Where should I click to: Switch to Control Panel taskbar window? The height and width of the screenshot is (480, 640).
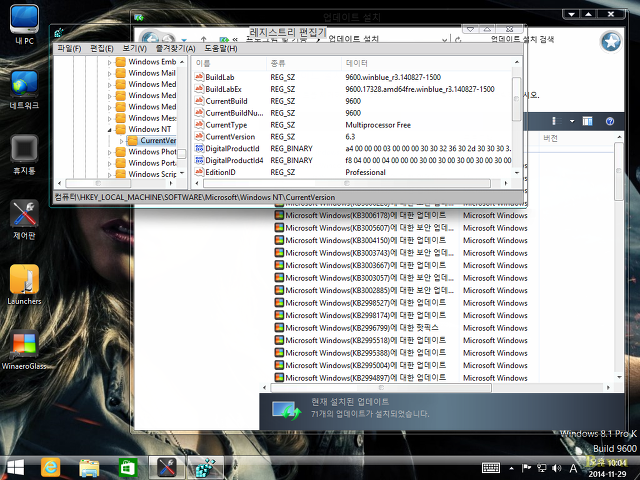pyautogui.click(x=167, y=467)
